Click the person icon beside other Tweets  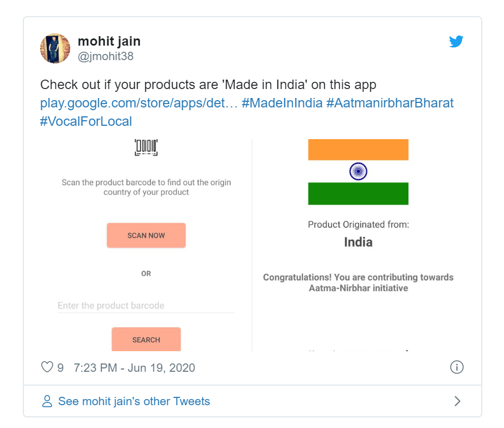click(x=47, y=401)
